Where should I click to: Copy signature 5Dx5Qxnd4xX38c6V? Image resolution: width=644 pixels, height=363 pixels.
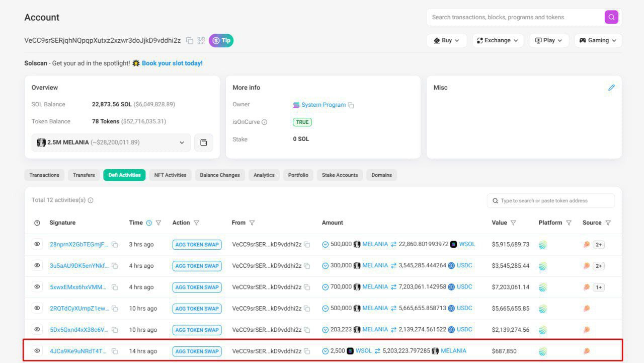click(115, 330)
